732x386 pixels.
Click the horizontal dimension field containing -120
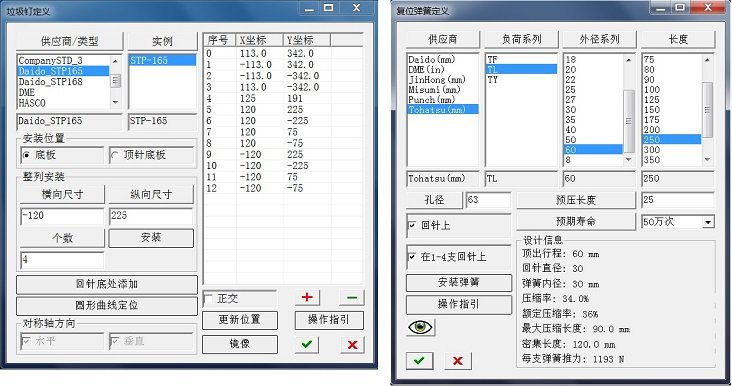[62, 216]
